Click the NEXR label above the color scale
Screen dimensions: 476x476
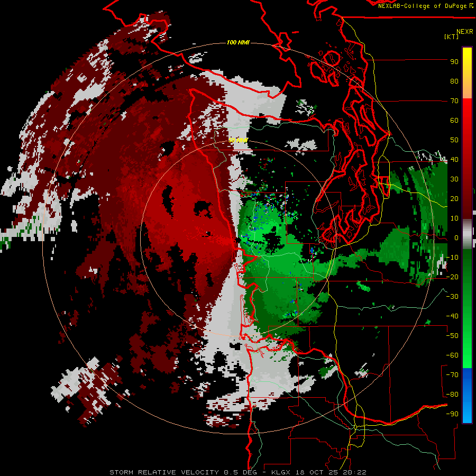tap(464, 32)
